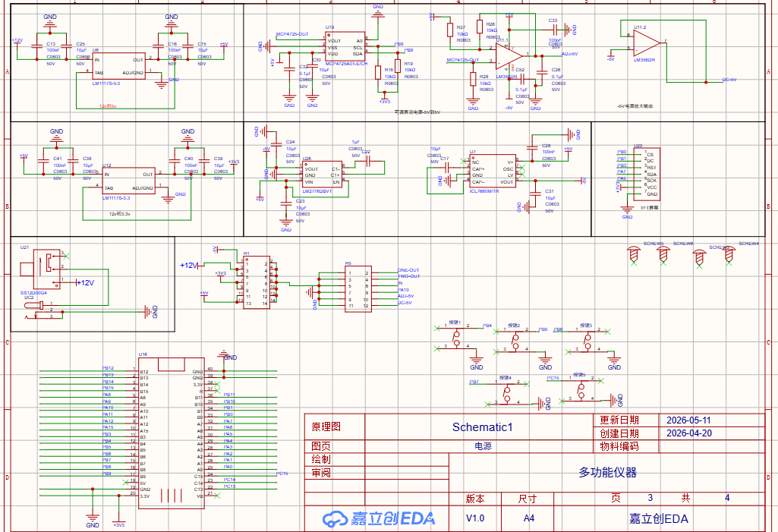Select the U20 TFT screen connector
Image resolution: width=778 pixels, height=532 pixels.
[x=652, y=173]
